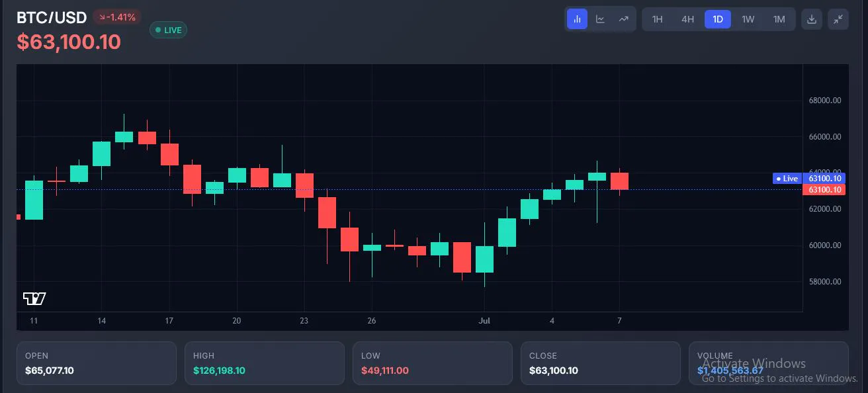Open the TradingView logo in chart corner
This screenshot has width=868, height=393.
pyautogui.click(x=34, y=298)
